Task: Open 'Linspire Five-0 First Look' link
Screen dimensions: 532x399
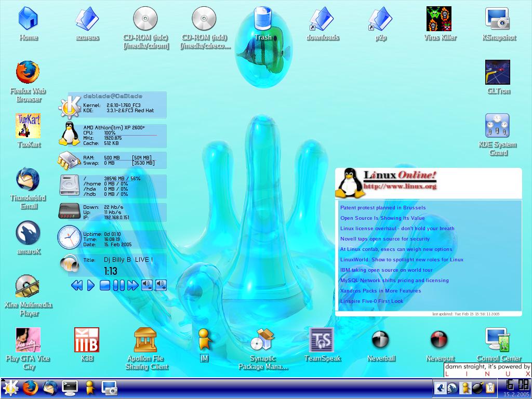Action: pos(371,301)
